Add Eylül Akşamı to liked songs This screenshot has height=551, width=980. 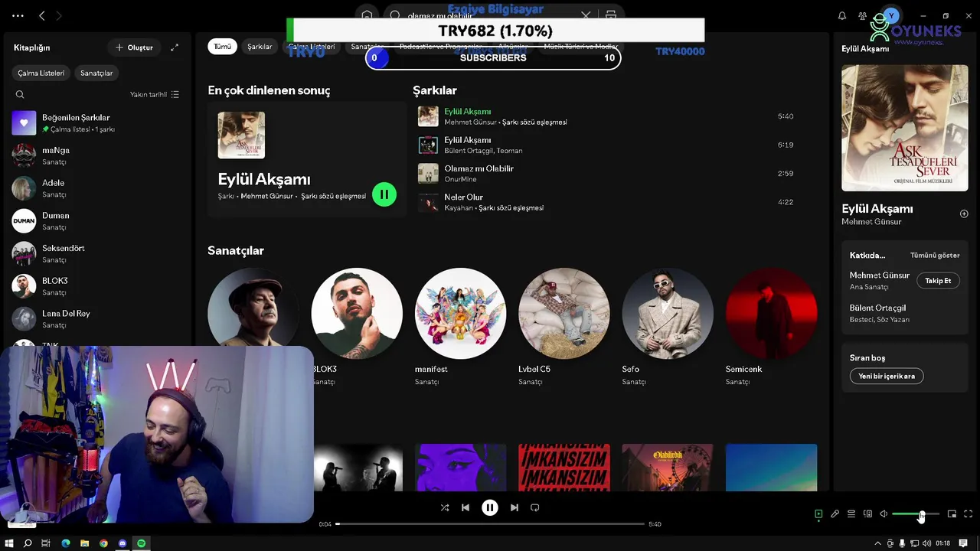pyautogui.click(x=964, y=214)
